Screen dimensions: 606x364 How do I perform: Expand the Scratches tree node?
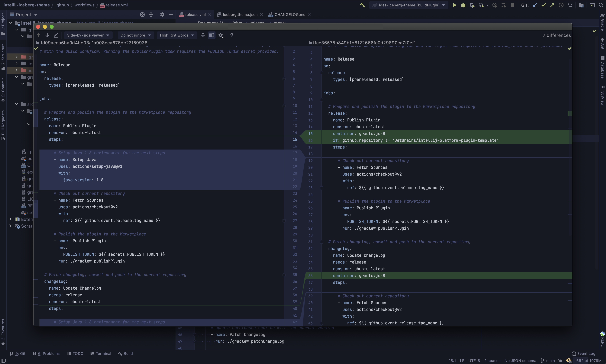click(10, 226)
